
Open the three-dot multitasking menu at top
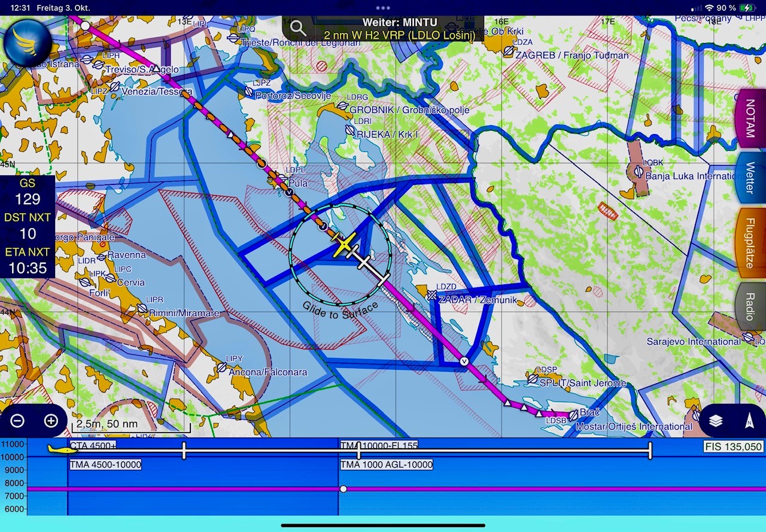[x=383, y=8]
